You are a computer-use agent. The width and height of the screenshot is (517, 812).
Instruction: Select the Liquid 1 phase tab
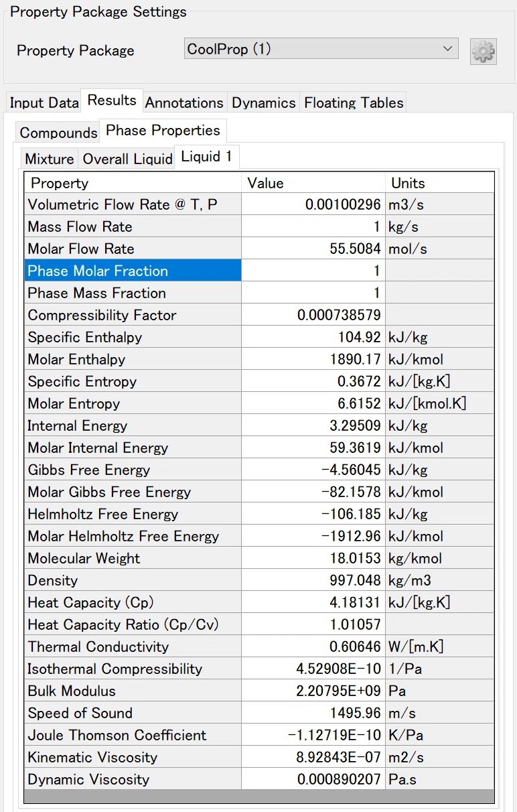click(207, 157)
